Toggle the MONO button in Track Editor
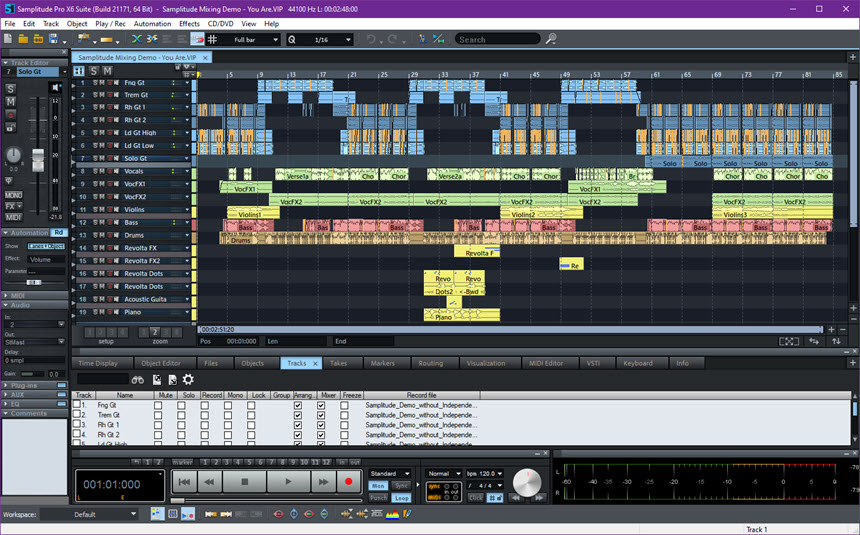Screen dimensions: 860x535 pyautogui.click(x=13, y=195)
